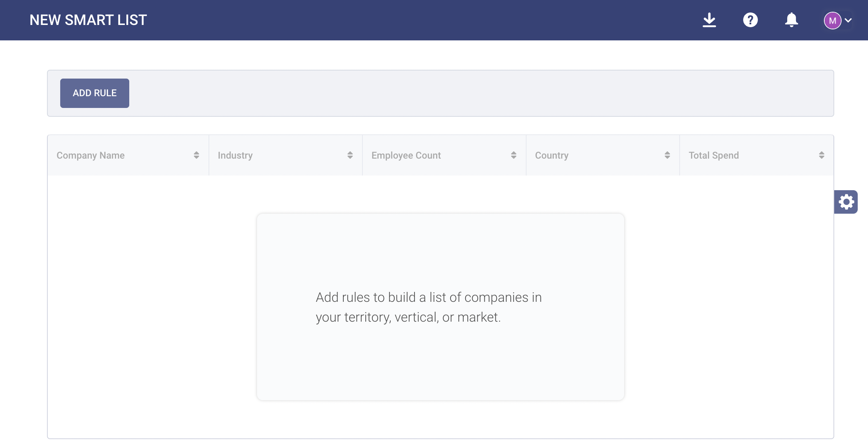
Task: Click the empty rules bar area
Action: (x=477, y=93)
